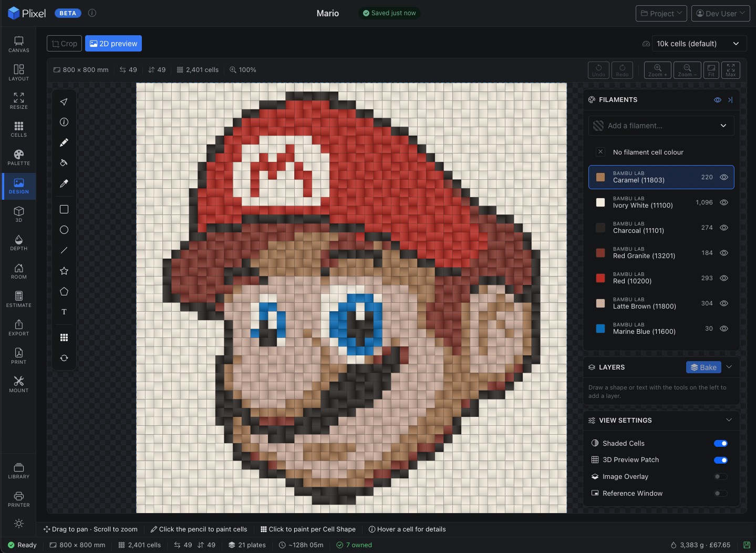Select the pencil paint tool

pos(64,142)
